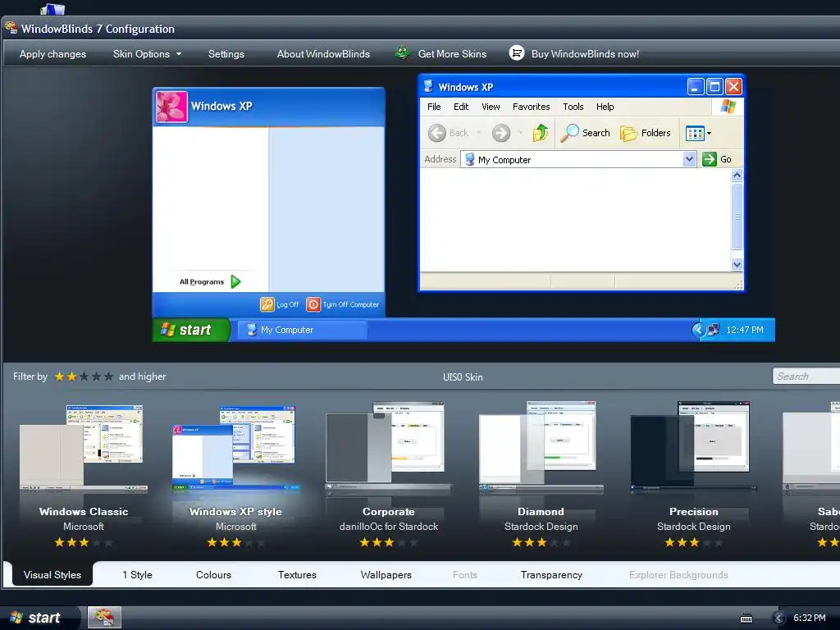Select the Corporate skin thumbnail

tap(388, 448)
